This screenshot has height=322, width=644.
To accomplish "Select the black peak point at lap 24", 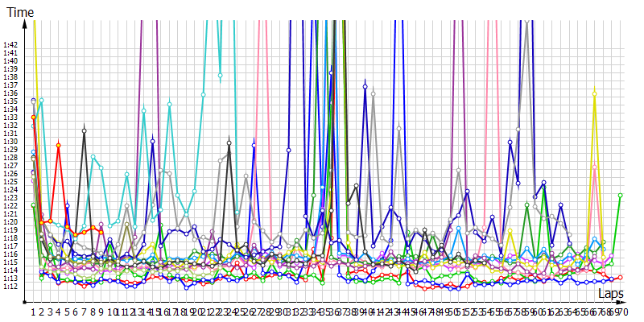I will pos(229,143).
